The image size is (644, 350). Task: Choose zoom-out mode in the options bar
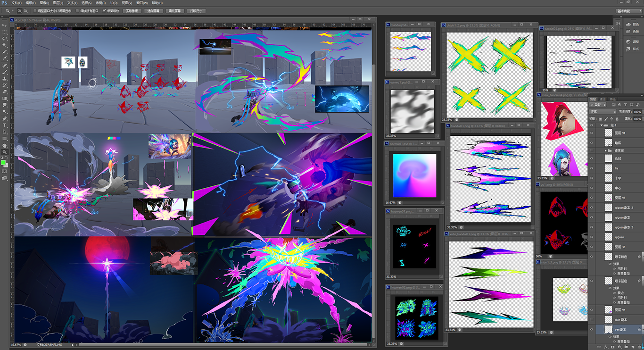(25, 10)
